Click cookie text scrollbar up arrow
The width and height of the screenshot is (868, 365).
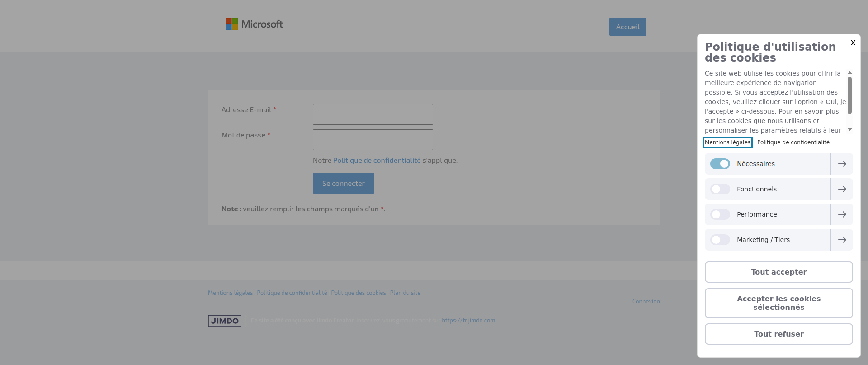849,73
